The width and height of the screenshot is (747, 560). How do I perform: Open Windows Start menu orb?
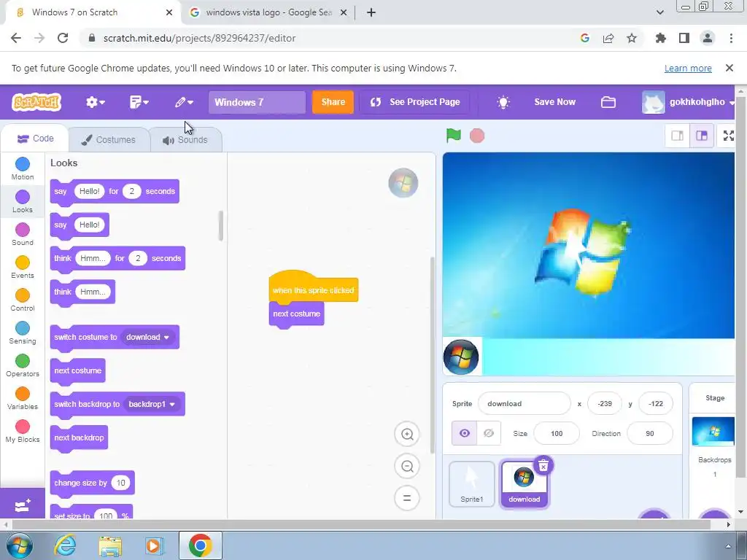click(x=18, y=545)
